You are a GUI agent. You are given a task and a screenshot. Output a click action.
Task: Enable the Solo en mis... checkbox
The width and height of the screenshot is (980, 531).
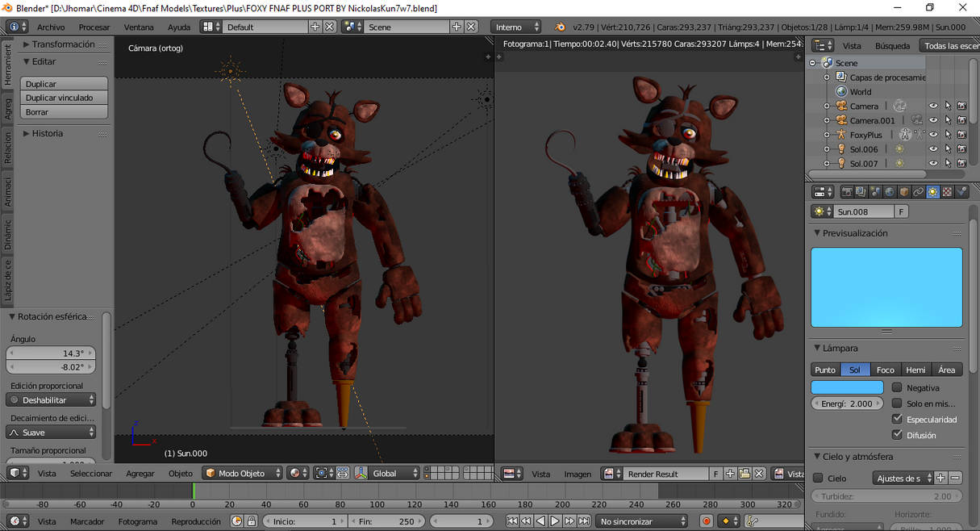click(x=897, y=403)
